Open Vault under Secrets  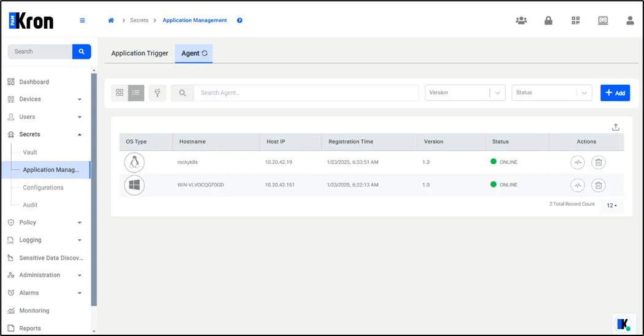30,152
